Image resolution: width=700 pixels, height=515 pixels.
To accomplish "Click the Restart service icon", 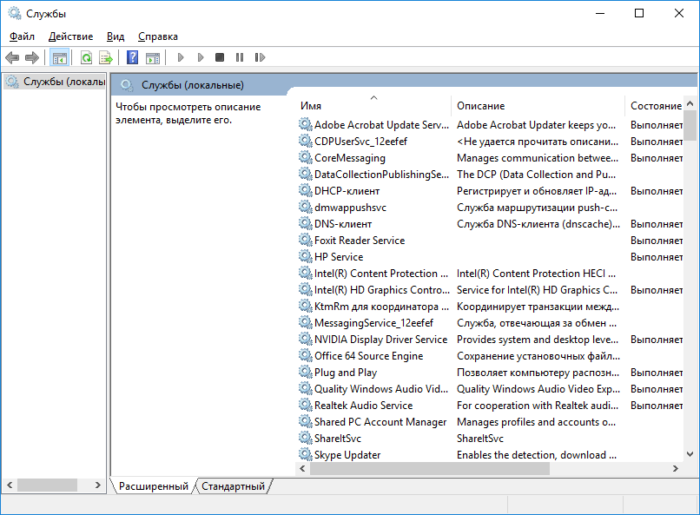I will [x=260, y=58].
